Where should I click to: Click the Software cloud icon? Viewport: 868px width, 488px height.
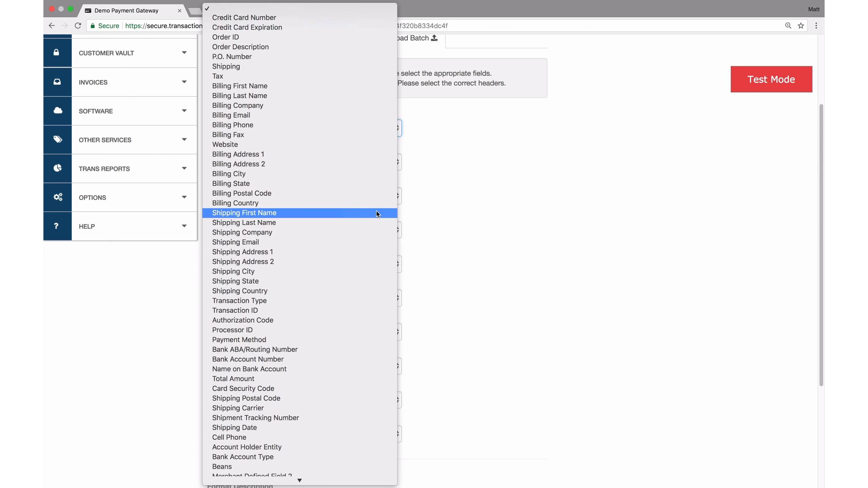[58, 110]
